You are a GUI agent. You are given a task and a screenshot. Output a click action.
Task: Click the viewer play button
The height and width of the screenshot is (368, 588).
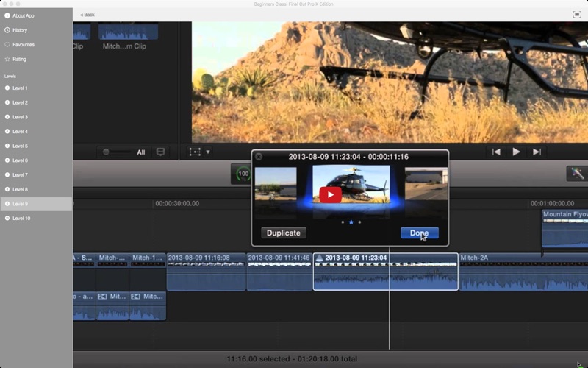516,152
